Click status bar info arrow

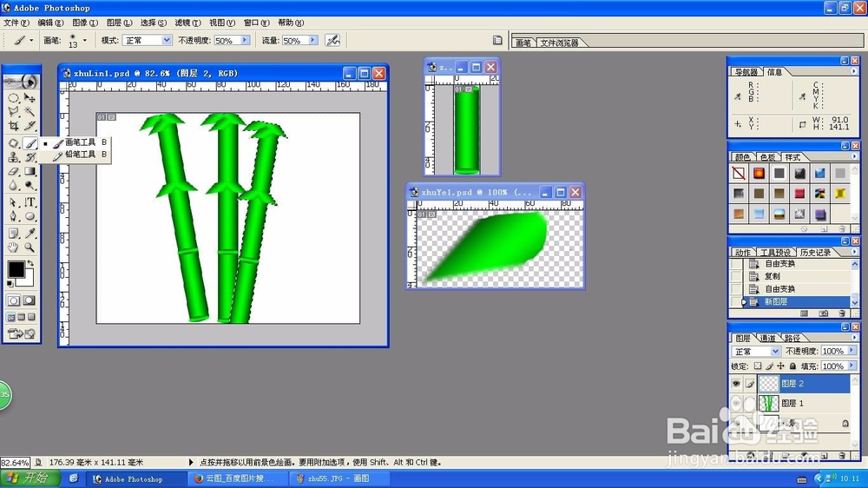click(191, 462)
